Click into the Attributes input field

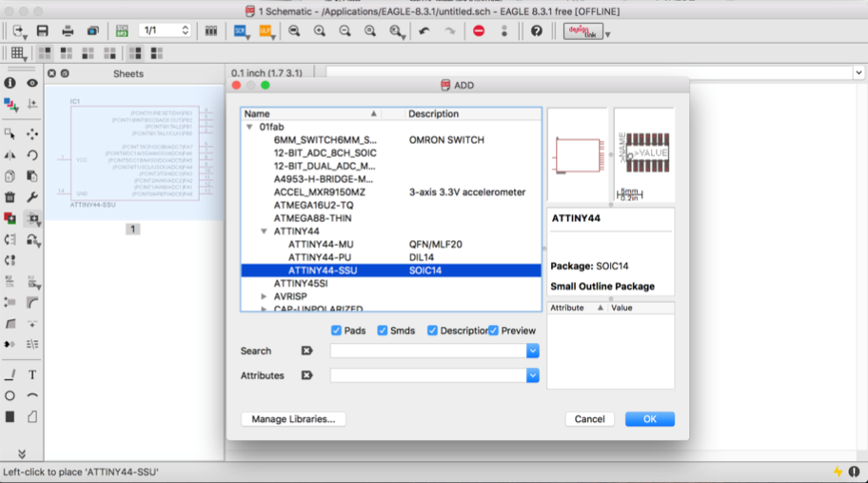click(428, 375)
